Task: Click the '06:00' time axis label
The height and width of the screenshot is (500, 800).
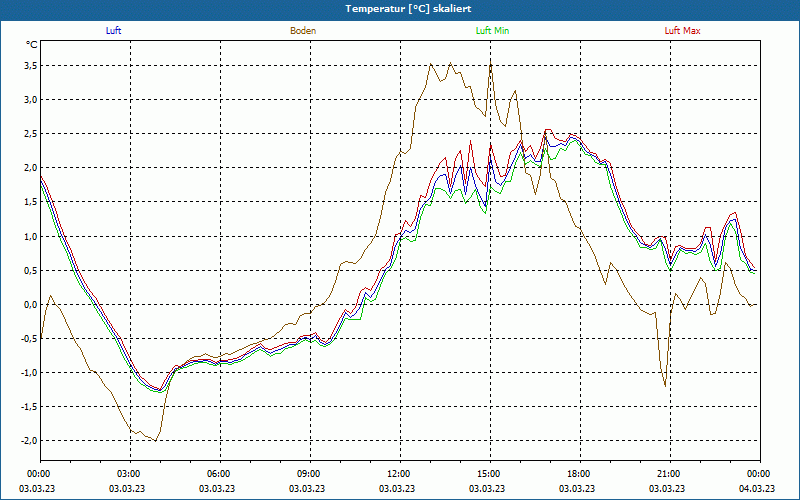Action: (x=220, y=474)
